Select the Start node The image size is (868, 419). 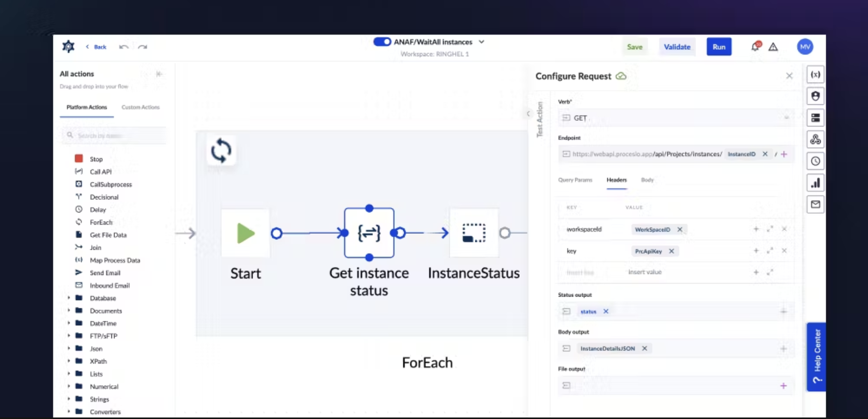[x=245, y=233]
